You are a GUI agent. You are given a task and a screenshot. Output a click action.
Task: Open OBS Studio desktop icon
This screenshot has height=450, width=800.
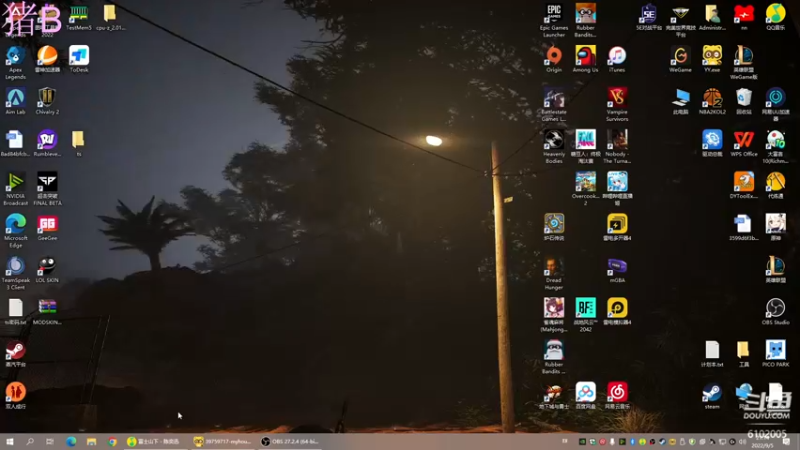coord(775,312)
